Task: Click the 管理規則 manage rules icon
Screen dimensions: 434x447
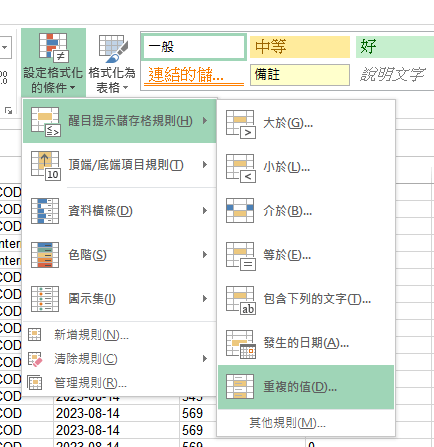Action: [x=35, y=383]
